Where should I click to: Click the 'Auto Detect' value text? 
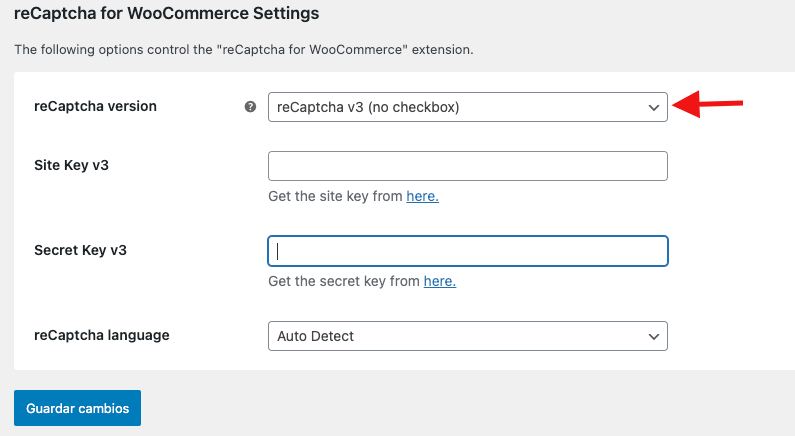coord(315,336)
